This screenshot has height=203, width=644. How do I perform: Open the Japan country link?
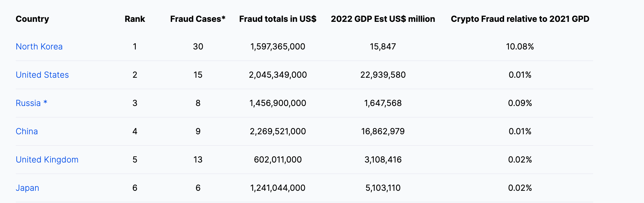pyautogui.click(x=27, y=188)
